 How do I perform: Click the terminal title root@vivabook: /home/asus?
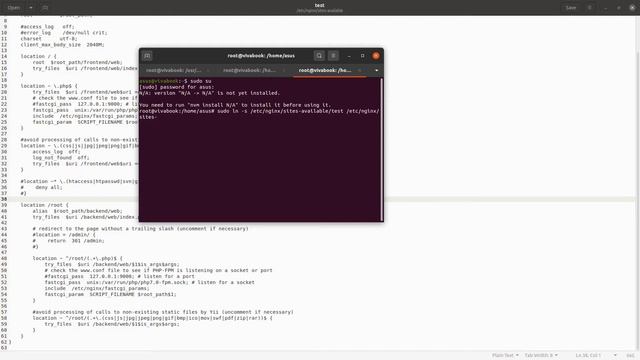pyautogui.click(x=261, y=56)
